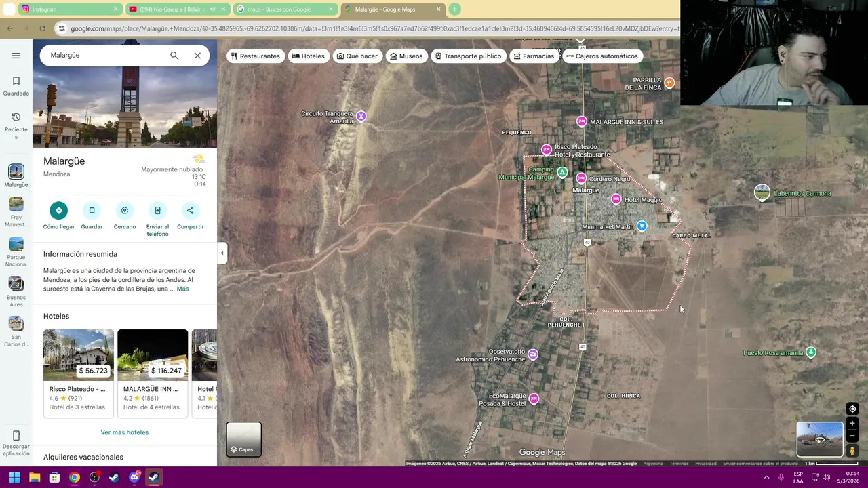Click the Guardar bookmark button

coord(92,217)
